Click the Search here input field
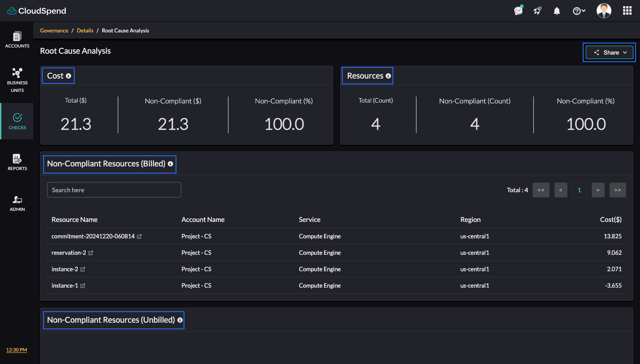 114,190
